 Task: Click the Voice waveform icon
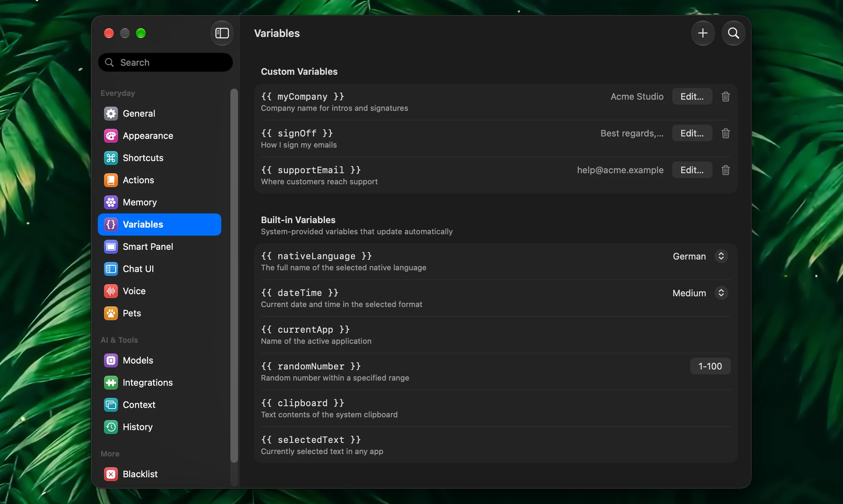pyautogui.click(x=111, y=291)
